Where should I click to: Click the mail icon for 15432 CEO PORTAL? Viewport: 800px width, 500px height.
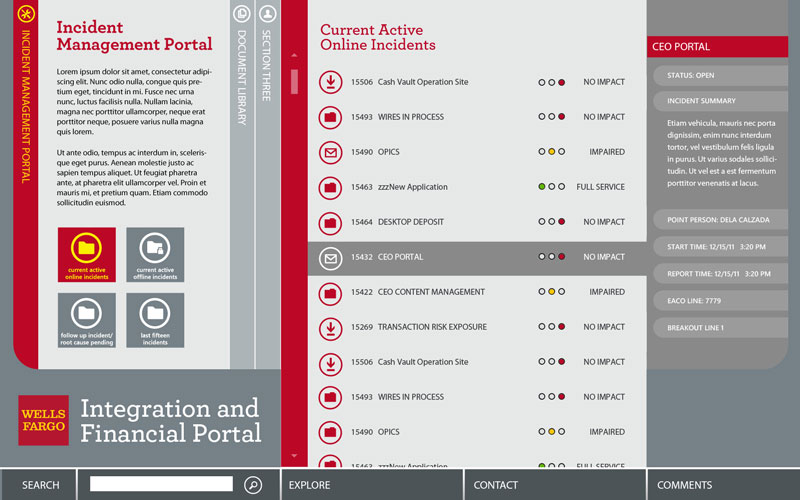pos(331,258)
